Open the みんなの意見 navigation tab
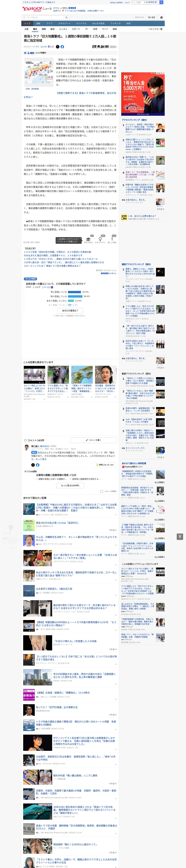This screenshot has width=186, height=868. [x=99, y=24]
